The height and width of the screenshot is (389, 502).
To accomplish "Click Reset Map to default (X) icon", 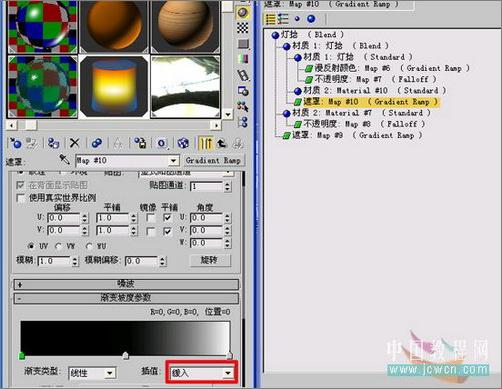I will click(74, 143).
